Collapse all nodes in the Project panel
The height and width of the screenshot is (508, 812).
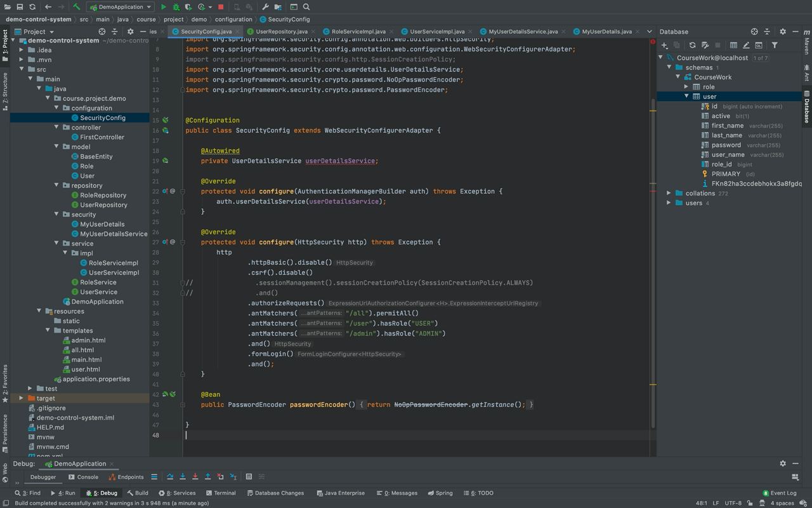(x=116, y=31)
